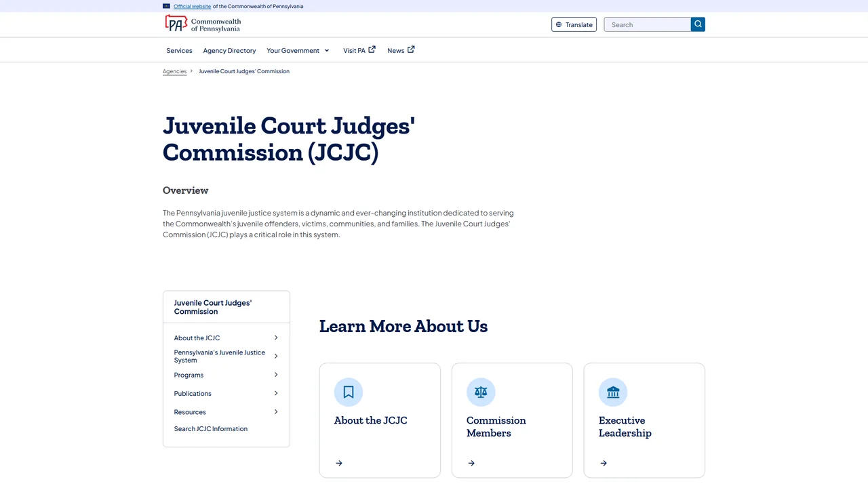Select the Programs sidebar item text

click(x=189, y=375)
